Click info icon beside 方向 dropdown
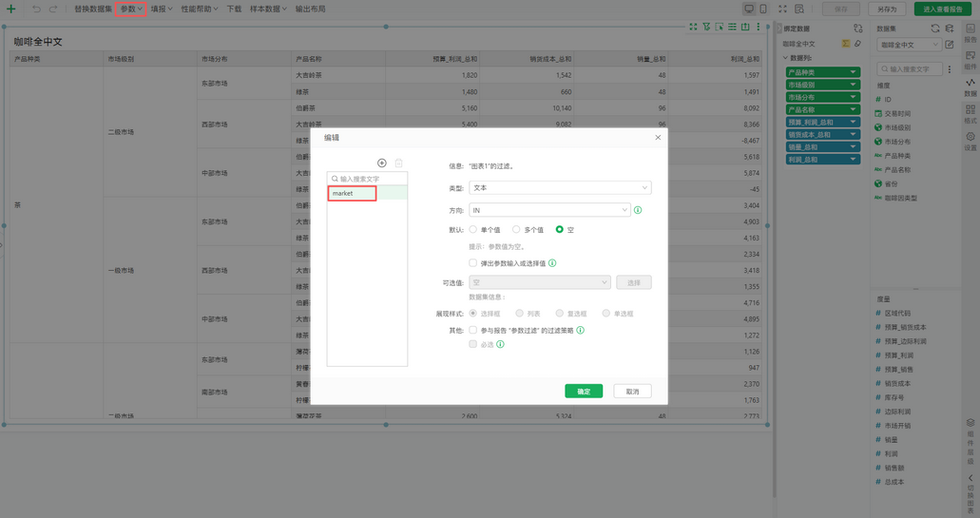The image size is (980, 518). 638,210
